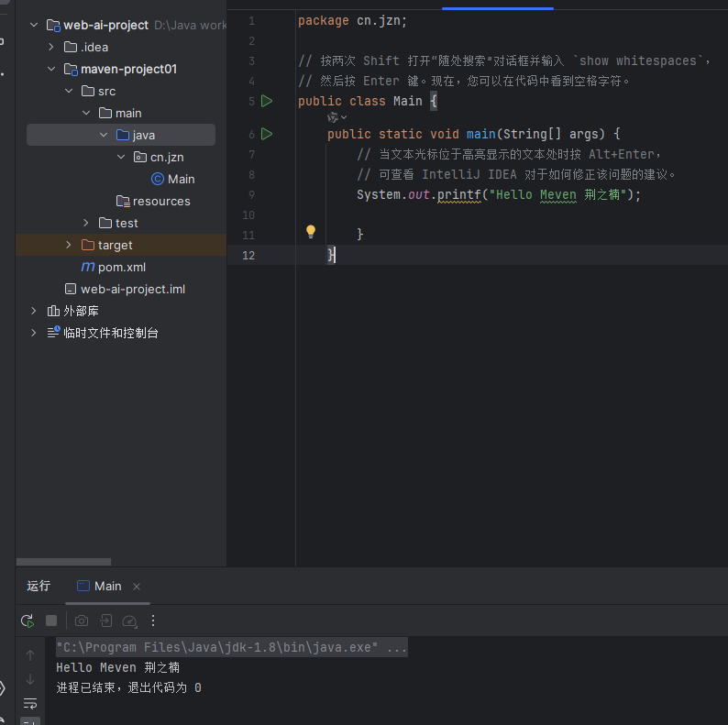
Task: Expand 外部库 external libraries node
Action: pos(33,311)
